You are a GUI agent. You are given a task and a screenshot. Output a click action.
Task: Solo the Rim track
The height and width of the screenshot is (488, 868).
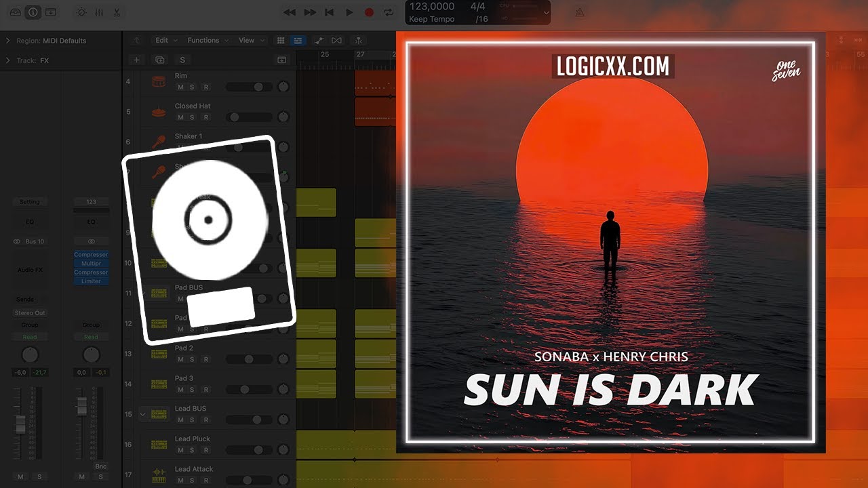[x=192, y=87]
